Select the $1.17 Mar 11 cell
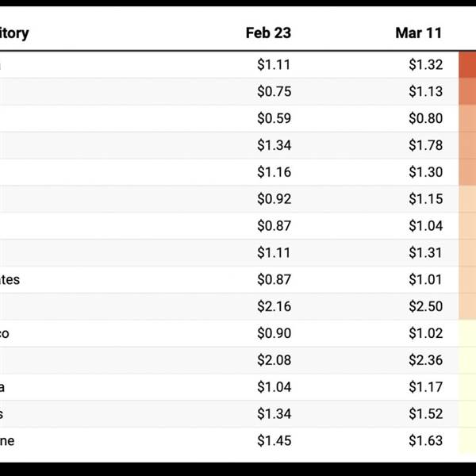Viewport: 476px width, 476px height. tap(424, 387)
